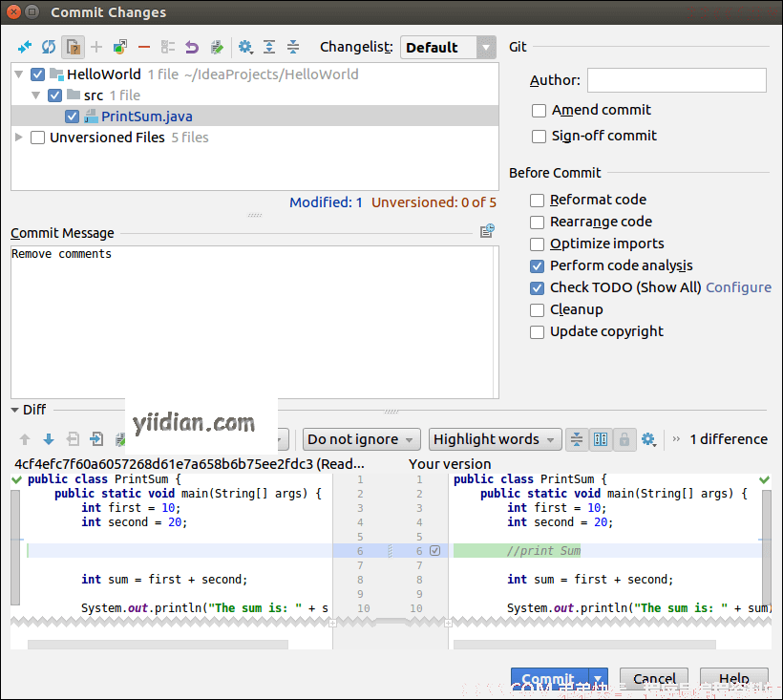This screenshot has height=700, width=783.
Task: Open the commit message history icon
Action: [487, 231]
